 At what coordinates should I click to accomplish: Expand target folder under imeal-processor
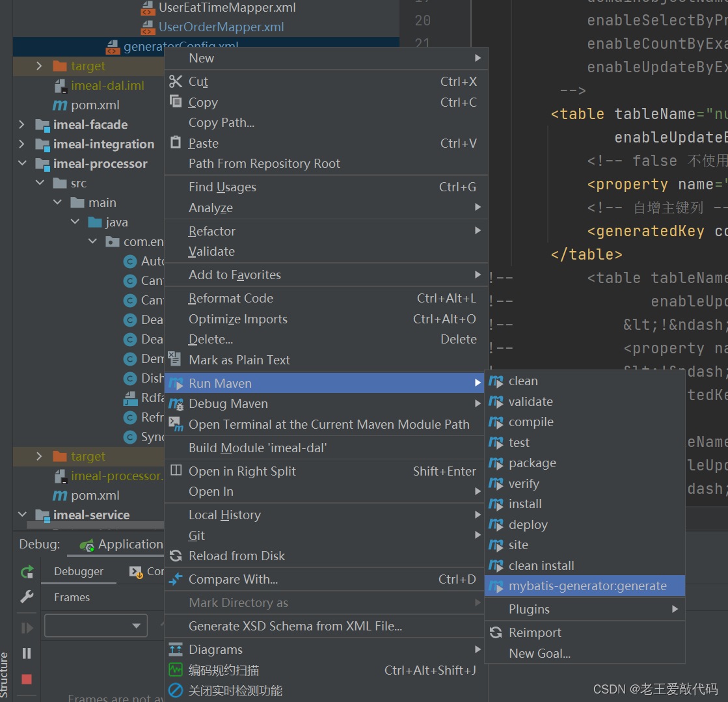click(39, 456)
